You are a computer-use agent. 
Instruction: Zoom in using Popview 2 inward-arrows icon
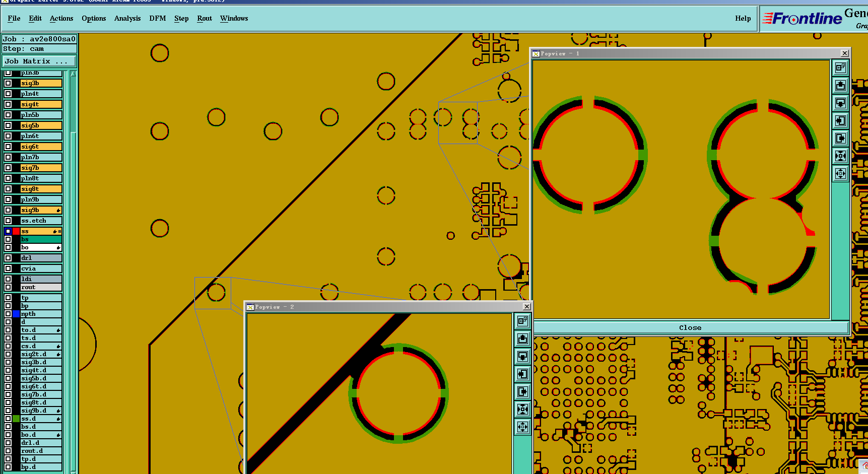(x=522, y=409)
